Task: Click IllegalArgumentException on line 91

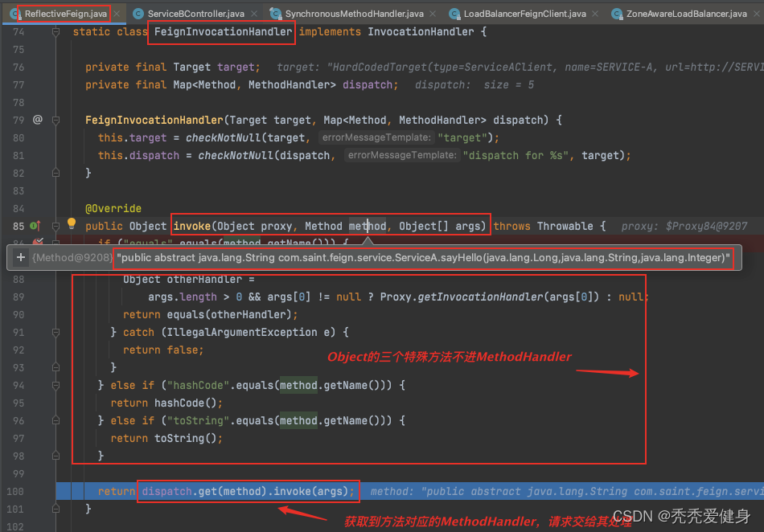Action: coord(242,333)
